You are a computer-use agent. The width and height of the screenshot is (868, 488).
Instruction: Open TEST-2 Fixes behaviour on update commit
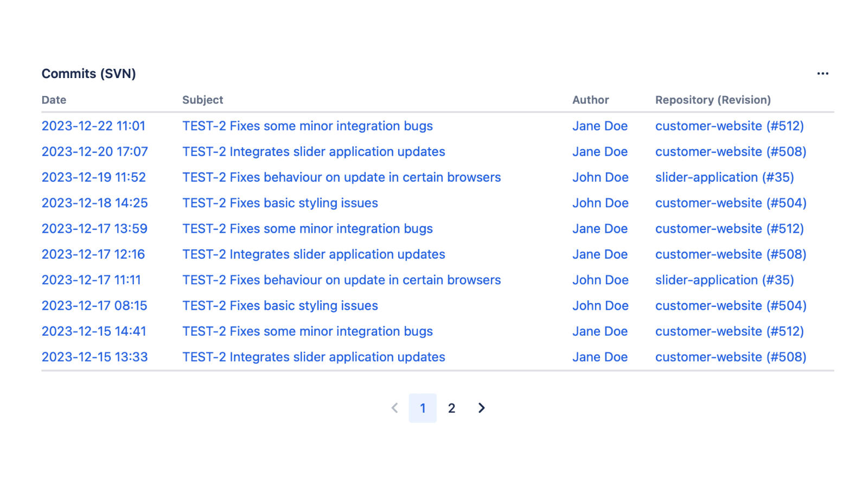coord(341,177)
